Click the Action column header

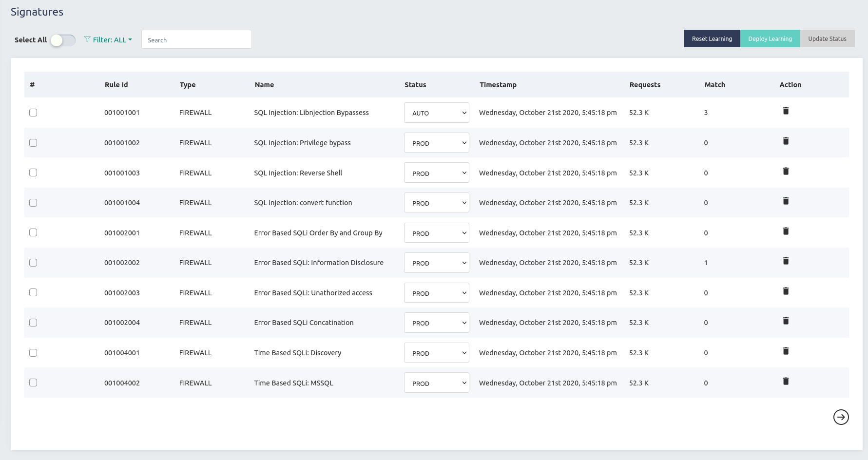(x=790, y=85)
